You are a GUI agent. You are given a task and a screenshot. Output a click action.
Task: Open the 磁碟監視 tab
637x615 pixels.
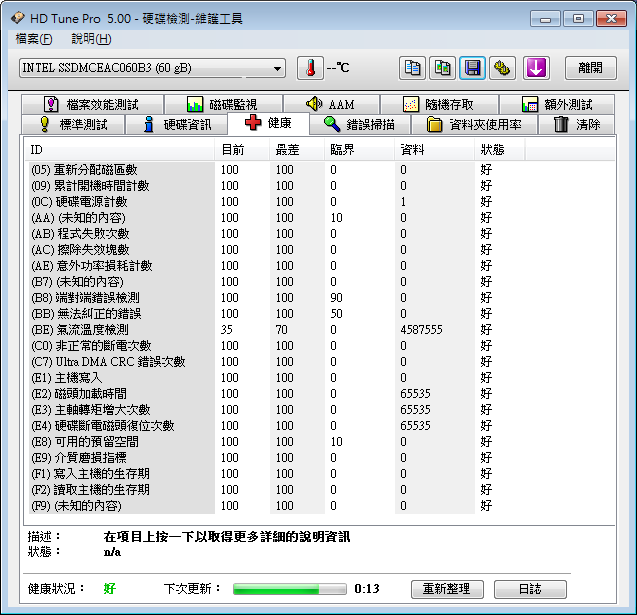tap(222, 105)
